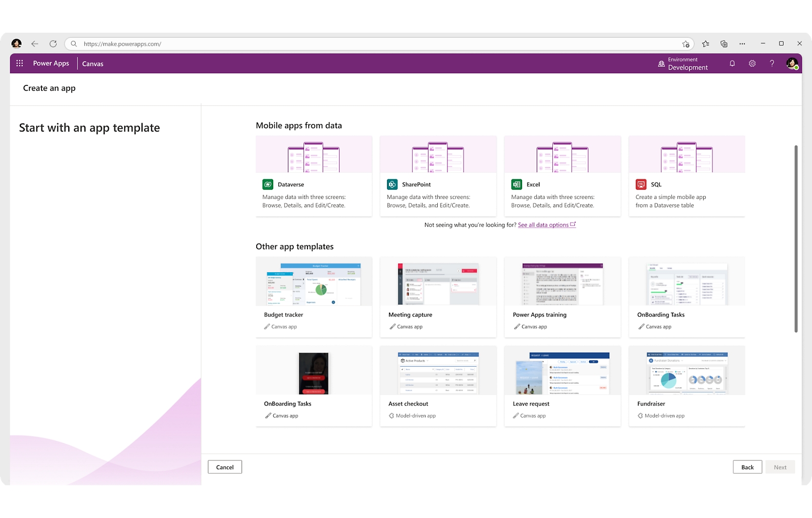Reload the page with the refresh icon
Image resolution: width=812 pixels, height=518 pixels.
pos(53,44)
